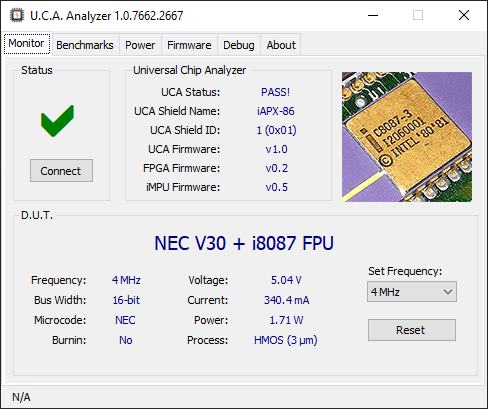
Task: Click the iMPU Firmware: label
Action: 183,187
